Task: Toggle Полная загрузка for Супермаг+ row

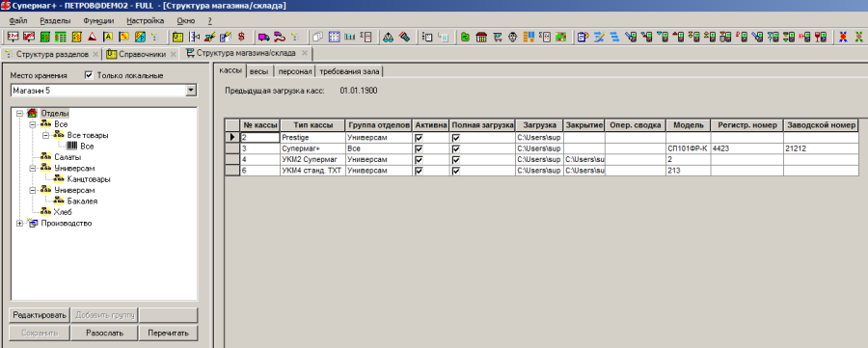Action: (456, 148)
